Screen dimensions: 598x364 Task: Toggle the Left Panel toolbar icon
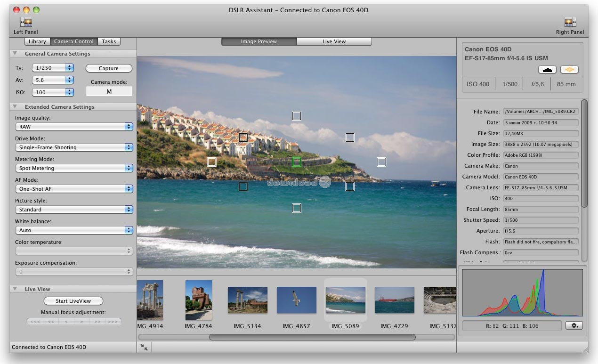(26, 23)
